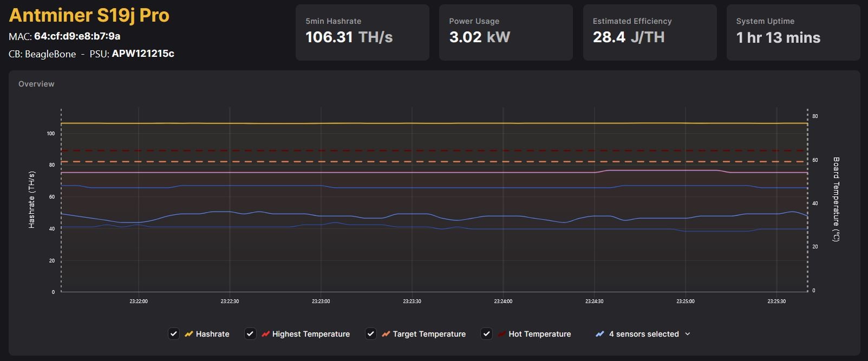Click the yellow Hashrate legend line icon
This screenshot has width=868, height=361.
tap(188, 334)
